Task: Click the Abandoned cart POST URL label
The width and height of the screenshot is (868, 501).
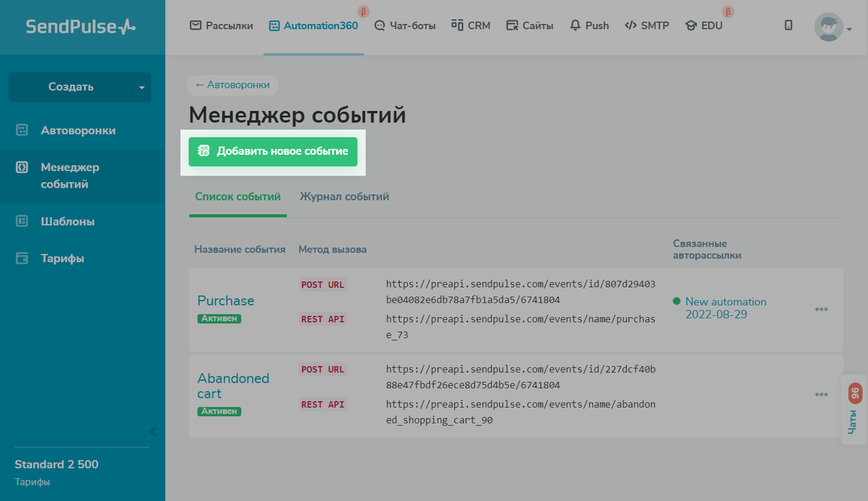Action: pyautogui.click(x=322, y=370)
